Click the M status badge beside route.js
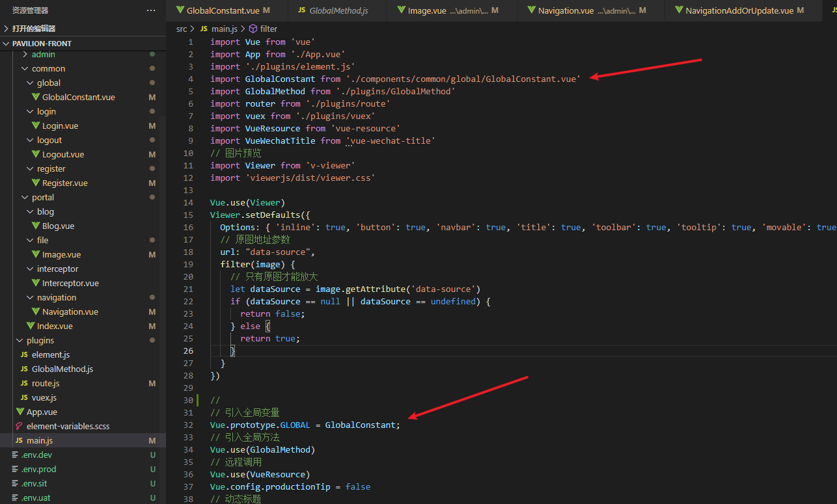 tap(152, 383)
